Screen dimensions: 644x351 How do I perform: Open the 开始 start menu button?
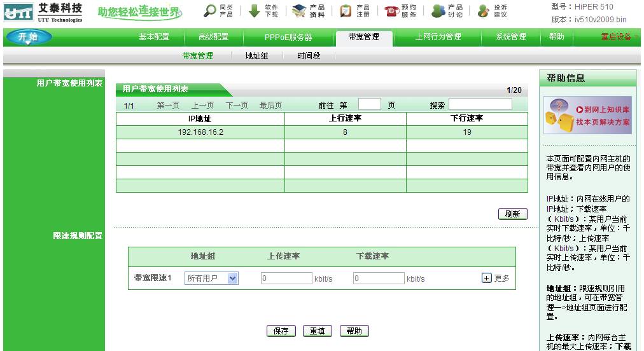pos(29,37)
